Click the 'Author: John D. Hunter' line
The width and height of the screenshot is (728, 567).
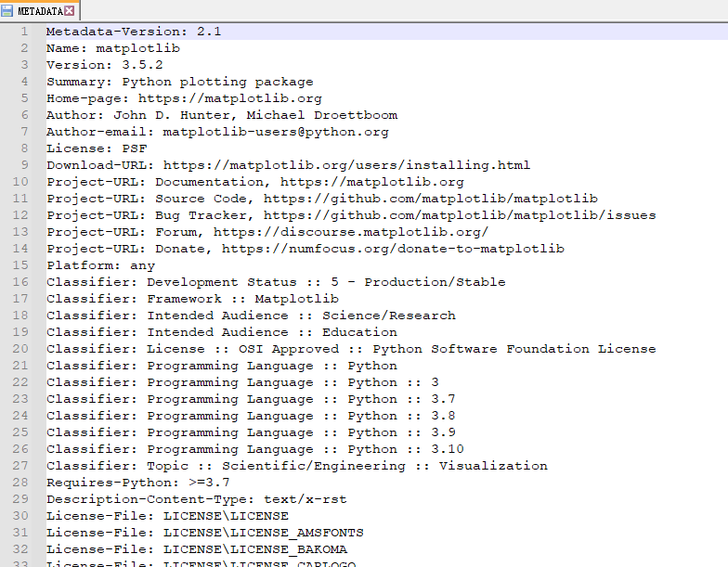click(222, 115)
